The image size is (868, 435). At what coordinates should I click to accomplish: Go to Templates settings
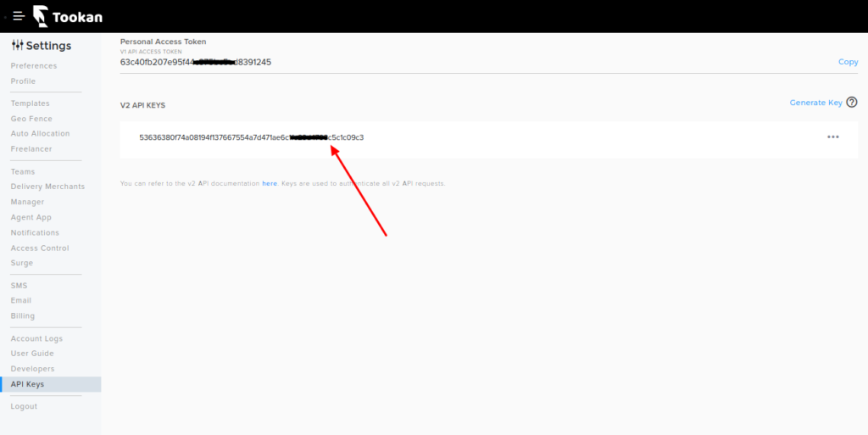(x=30, y=103)
